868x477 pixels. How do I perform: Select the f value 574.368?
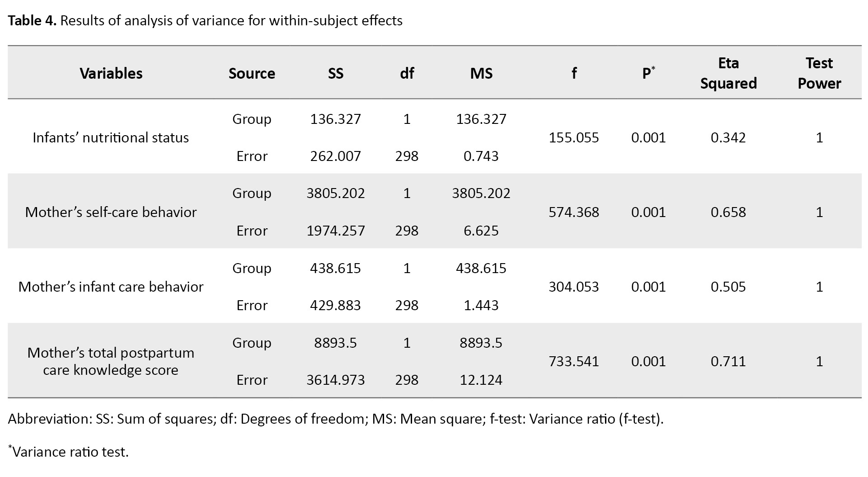(x=574, y=212)
